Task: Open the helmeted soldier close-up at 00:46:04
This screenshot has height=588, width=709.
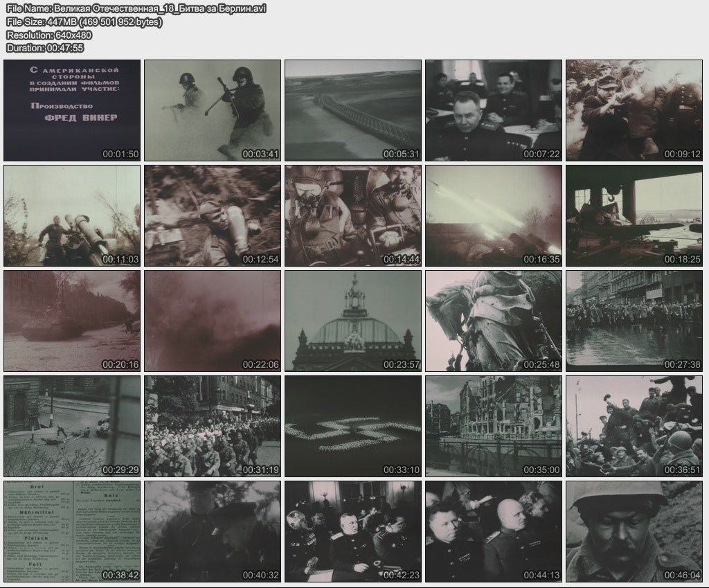Action: click(x=634, y=531)
